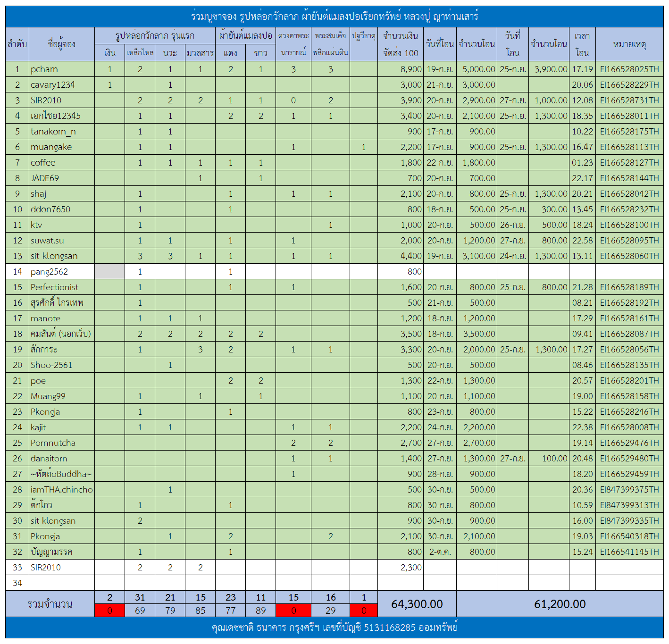Screen dimensions: 669x644
Task: Click the transfer time 17.19
Action: point(582,69)
